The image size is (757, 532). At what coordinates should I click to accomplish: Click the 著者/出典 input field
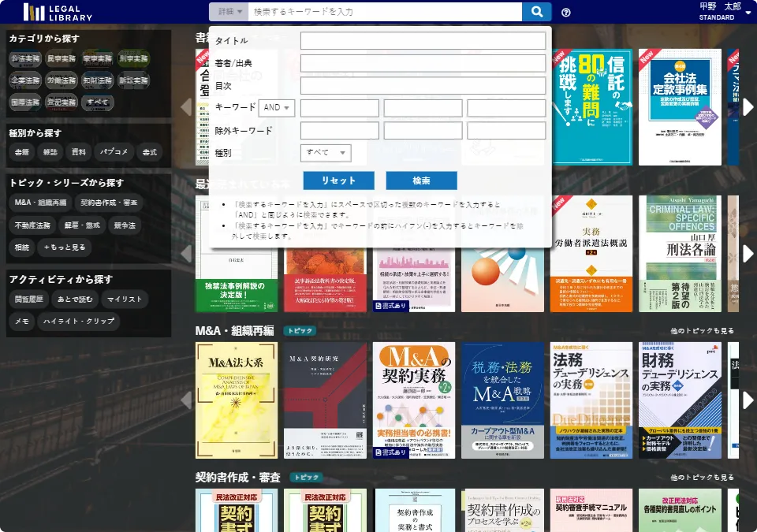pos(423,63)
